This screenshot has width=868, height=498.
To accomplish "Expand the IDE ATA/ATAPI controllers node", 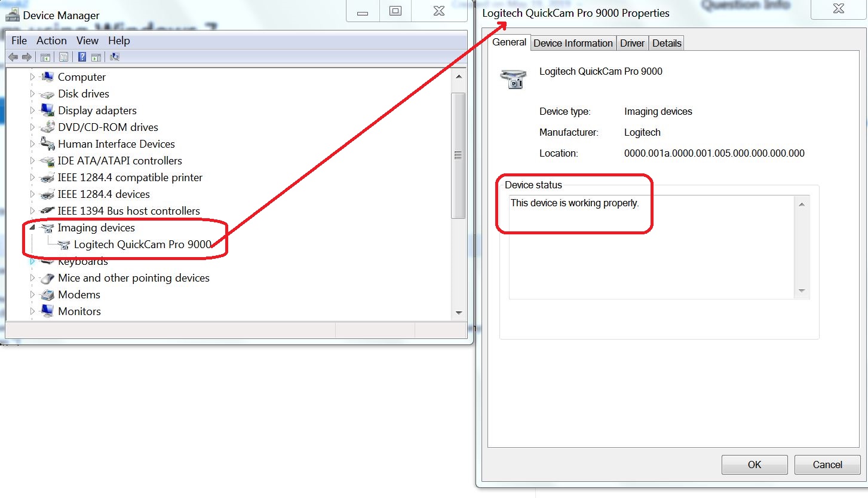I will click(x=33, y=161).
